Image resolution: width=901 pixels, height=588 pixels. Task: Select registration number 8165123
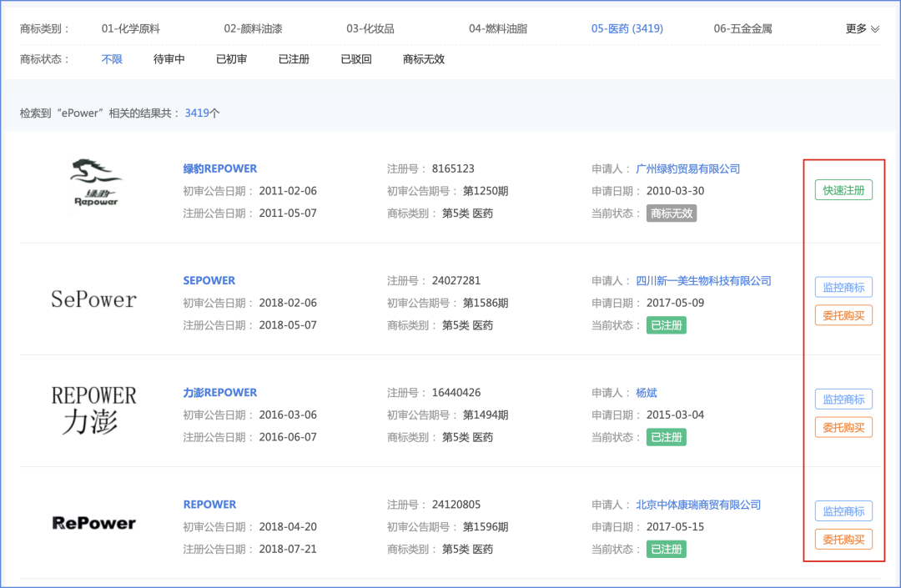(x=453, y=168)
